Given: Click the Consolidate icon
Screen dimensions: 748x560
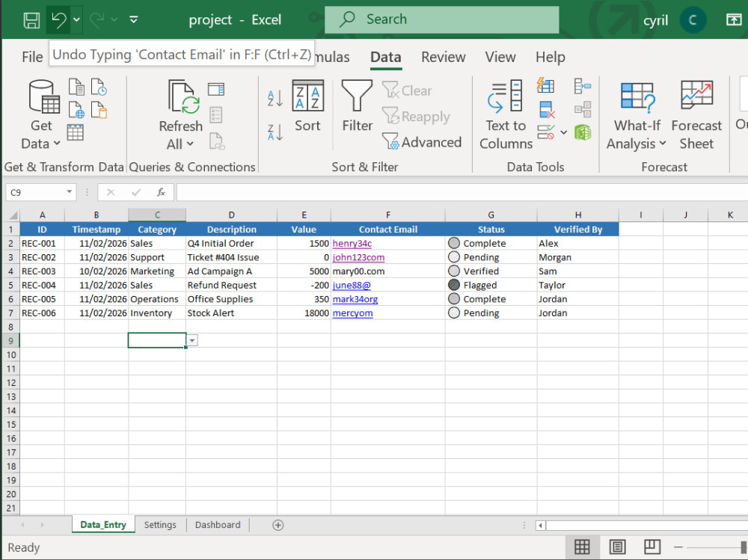Looking at the screenshot, I should (x=583, y=86).
